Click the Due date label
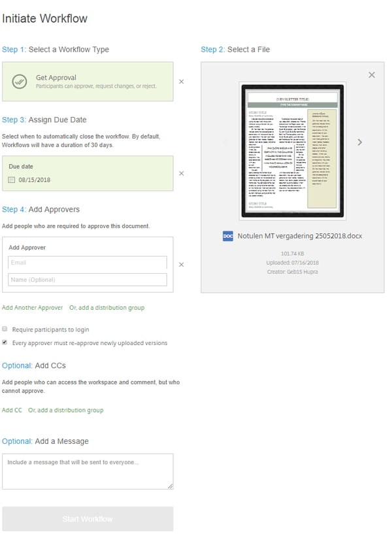The height and width of the screenshot is (534, 392). [x=21, y=167]
